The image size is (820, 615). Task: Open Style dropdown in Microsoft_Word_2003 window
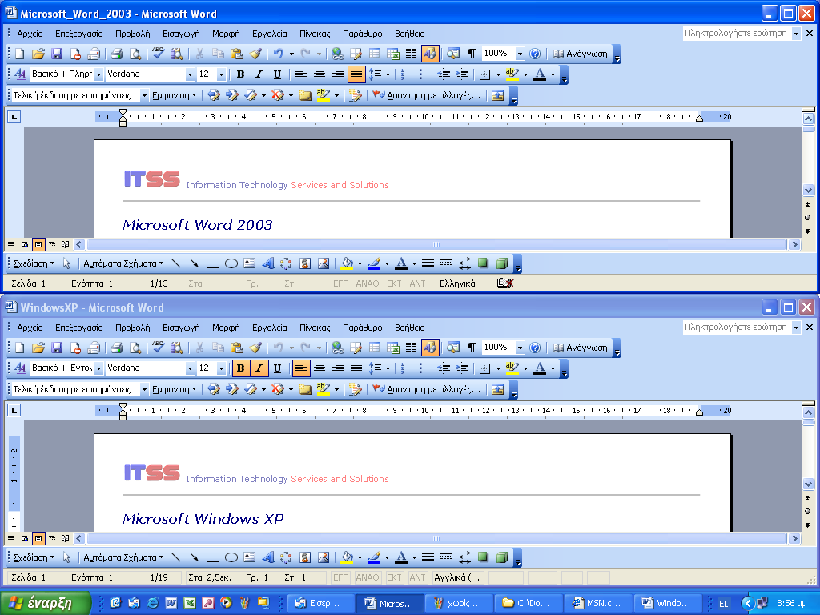pos(98,74)
